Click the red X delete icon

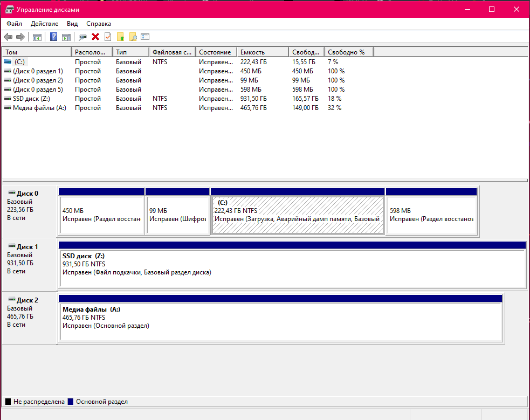(95, 37)
